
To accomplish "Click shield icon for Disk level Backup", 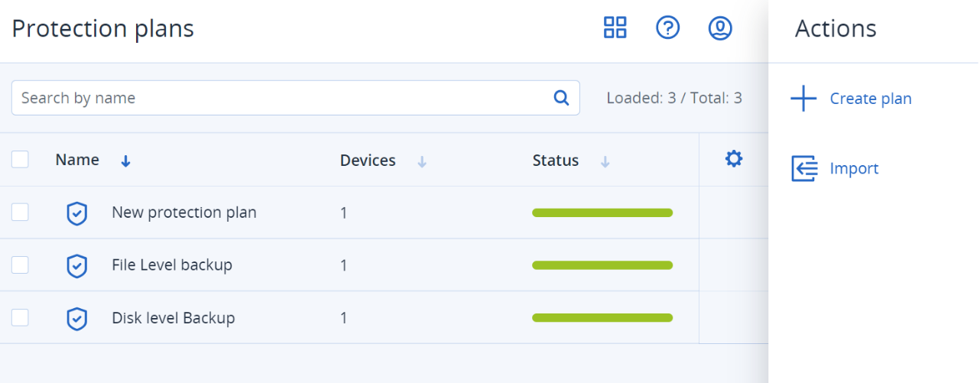I will pos(76,319).
